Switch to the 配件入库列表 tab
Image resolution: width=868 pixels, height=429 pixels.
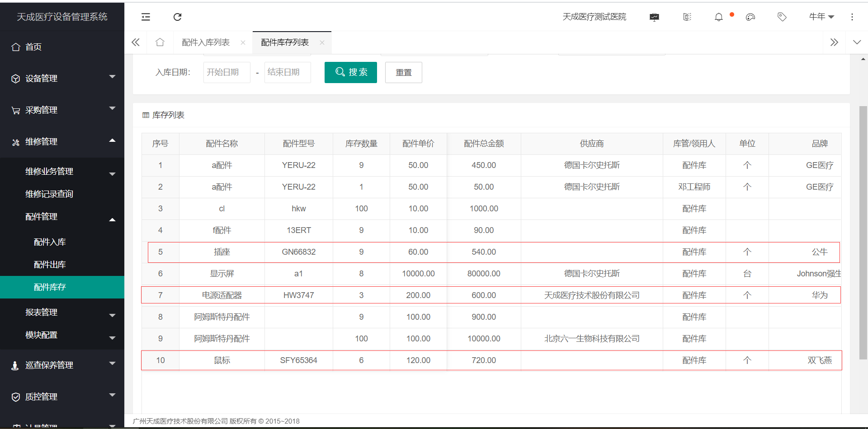tap(206, 42)
